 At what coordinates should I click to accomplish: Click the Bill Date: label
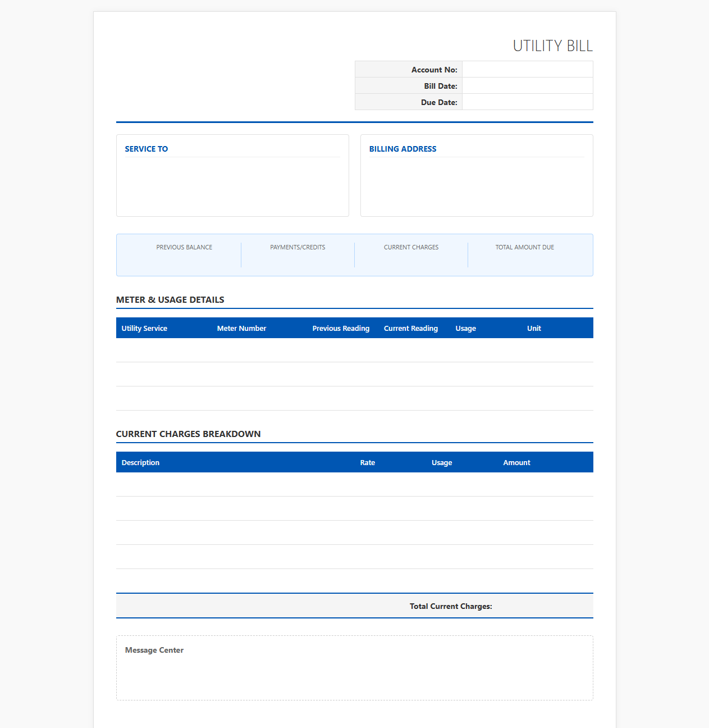[441, 86]
